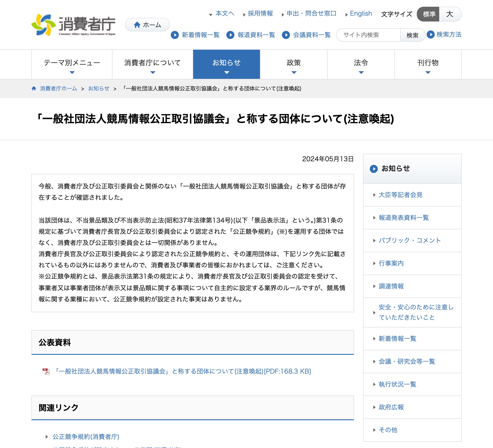The image size is (493, 448).
Task: Click the ホーム button
Action: [147, 25]
